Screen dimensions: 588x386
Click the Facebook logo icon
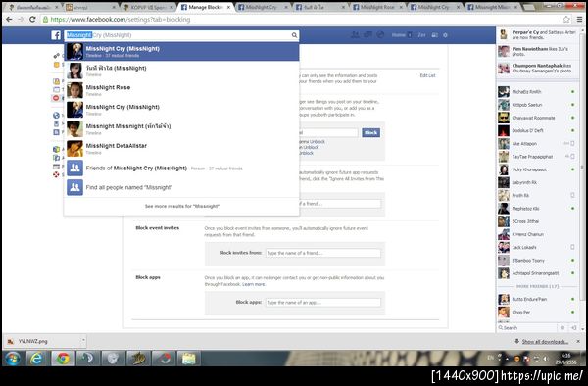click(x=56, y=35)
